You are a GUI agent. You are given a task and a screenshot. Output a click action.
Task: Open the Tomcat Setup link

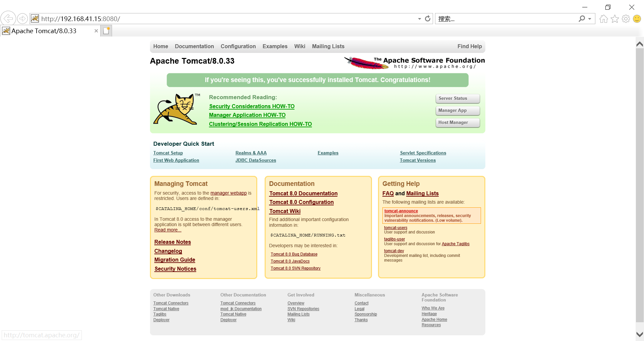coord(168,153)
